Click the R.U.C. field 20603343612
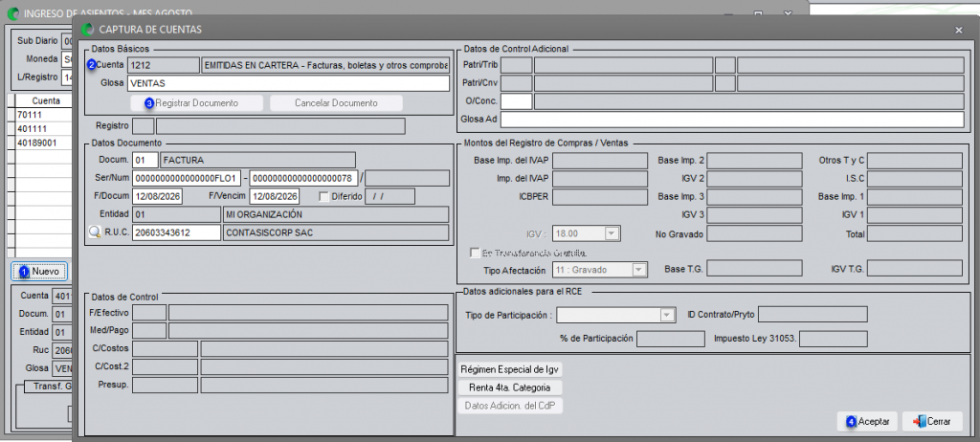The width and height of the screenshot is (980, 442). point(176,232)
